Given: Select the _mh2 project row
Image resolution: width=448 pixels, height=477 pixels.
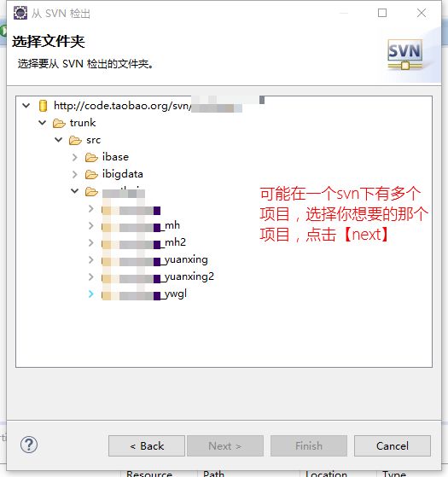Looking at the screenshot, I should [x=144, y=242].
